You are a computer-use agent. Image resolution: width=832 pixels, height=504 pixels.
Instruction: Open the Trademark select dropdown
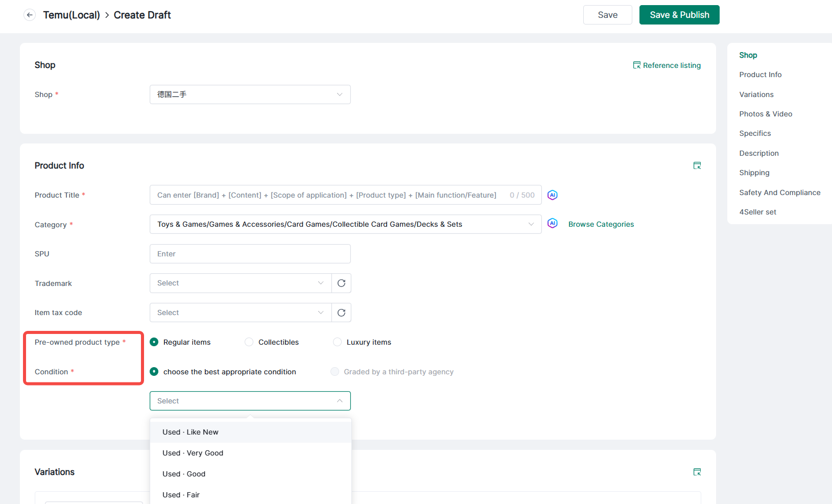coord(241,283)
